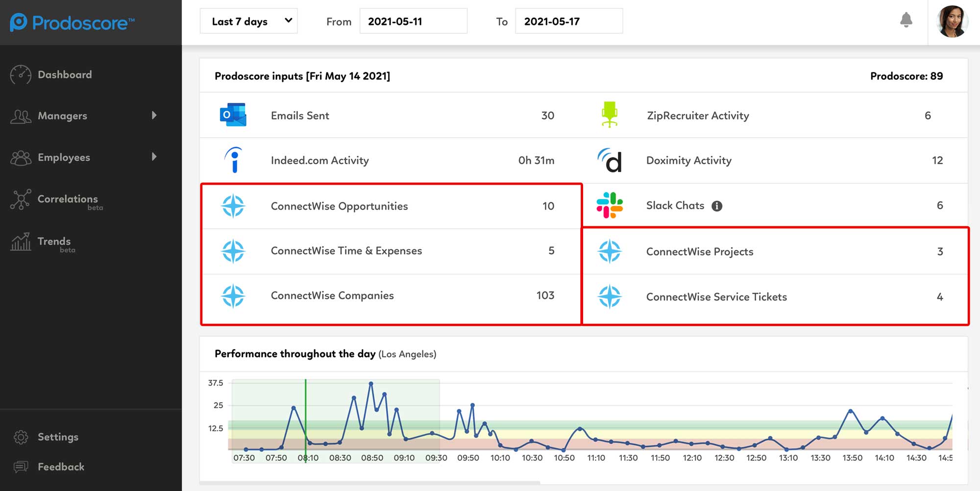Image resolution: width=980 pixels, height=491 pixels.
Task: Select Doximity Activity label
Action: [689, 160]
